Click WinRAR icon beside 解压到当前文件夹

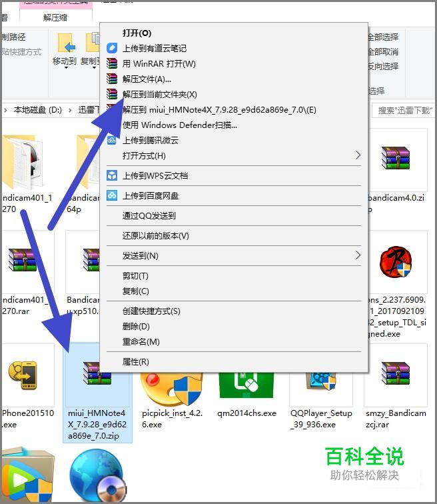click(112, 94)
